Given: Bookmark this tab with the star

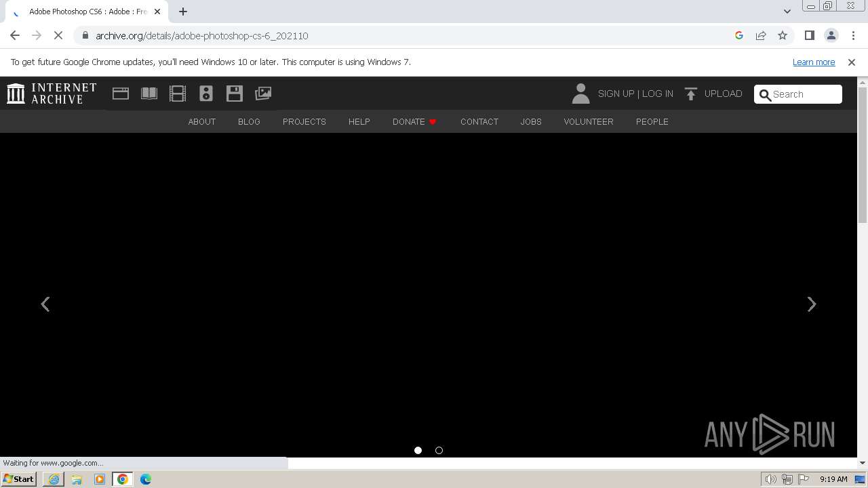Looking at the screenshot, I should [x=783, y=35].
